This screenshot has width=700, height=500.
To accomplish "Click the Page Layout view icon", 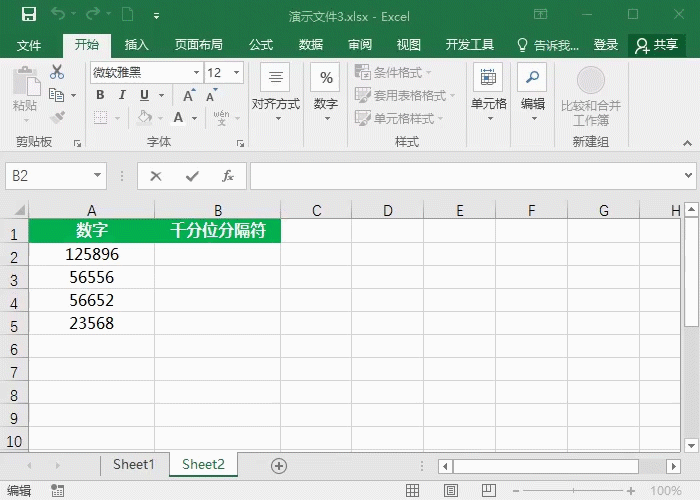I will tap(450, 491).
